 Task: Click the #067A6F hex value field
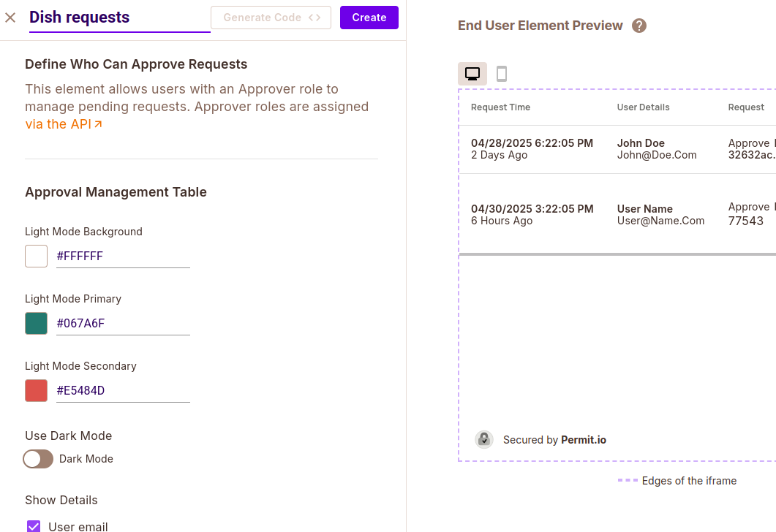coord(123,323)
